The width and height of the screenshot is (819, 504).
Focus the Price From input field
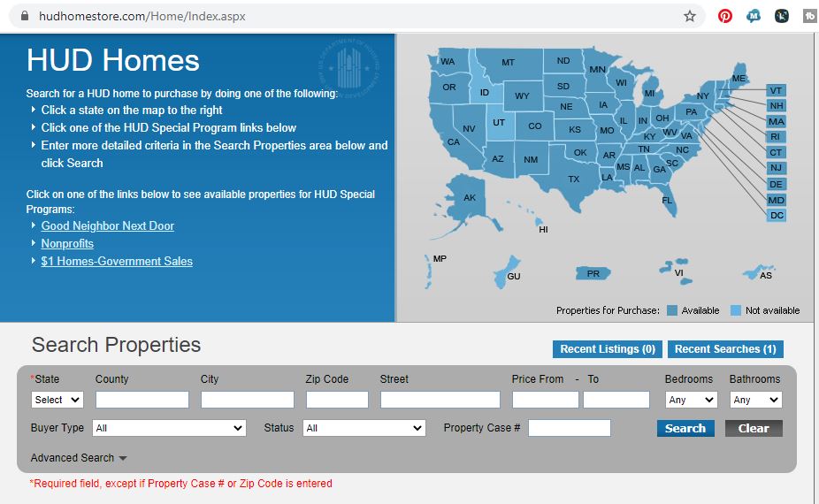(546, 400)
